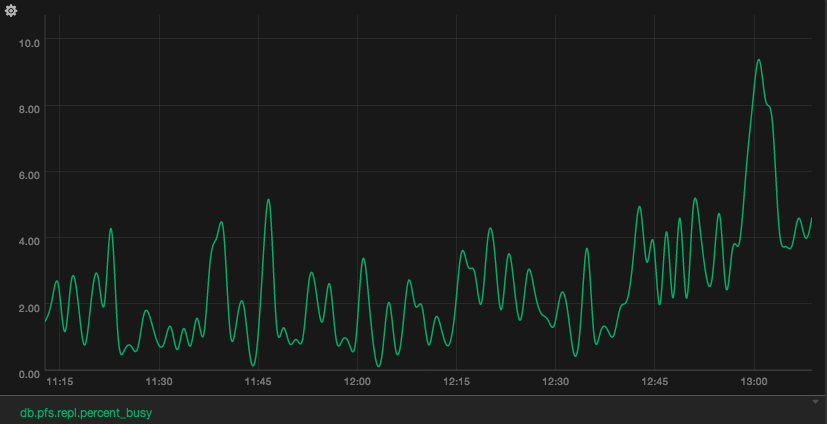This screenshot has width=827, height=424.
Task: Expand the legend dropdown arrow at bottom right
Action: (x=815, y=402)
